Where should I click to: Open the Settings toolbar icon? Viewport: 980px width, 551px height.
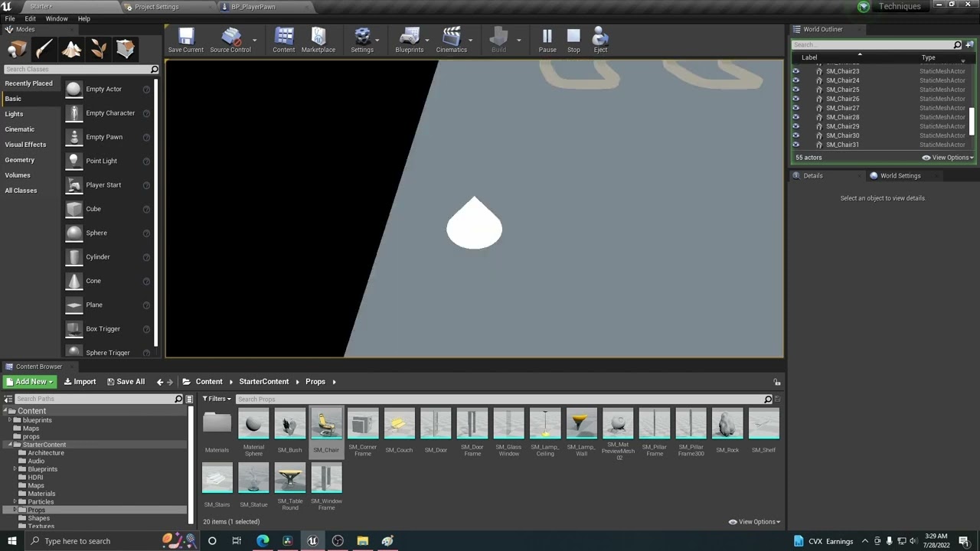[362, 41]
